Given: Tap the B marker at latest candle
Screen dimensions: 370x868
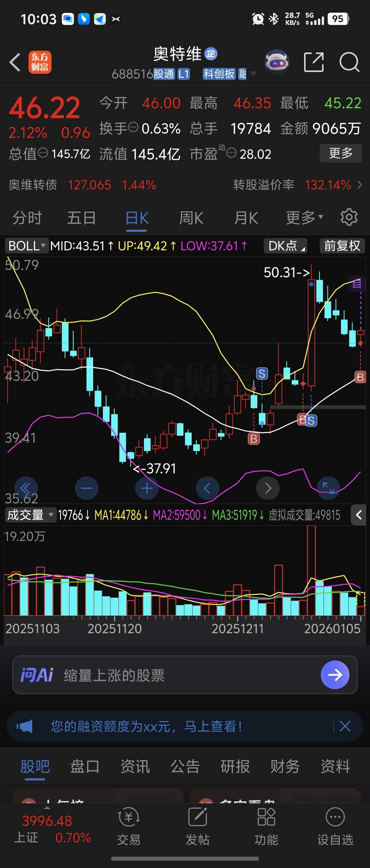Looking at the screenshot, I should coord(360,377).
